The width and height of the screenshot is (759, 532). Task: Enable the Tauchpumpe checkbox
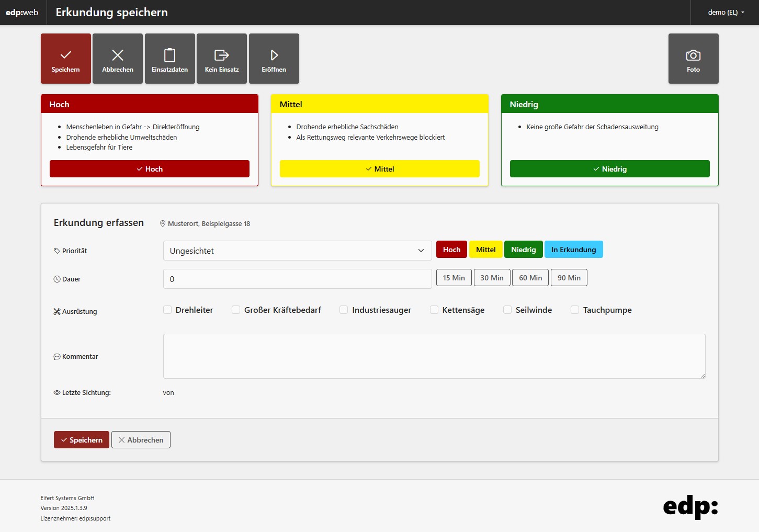coord(575,310)
